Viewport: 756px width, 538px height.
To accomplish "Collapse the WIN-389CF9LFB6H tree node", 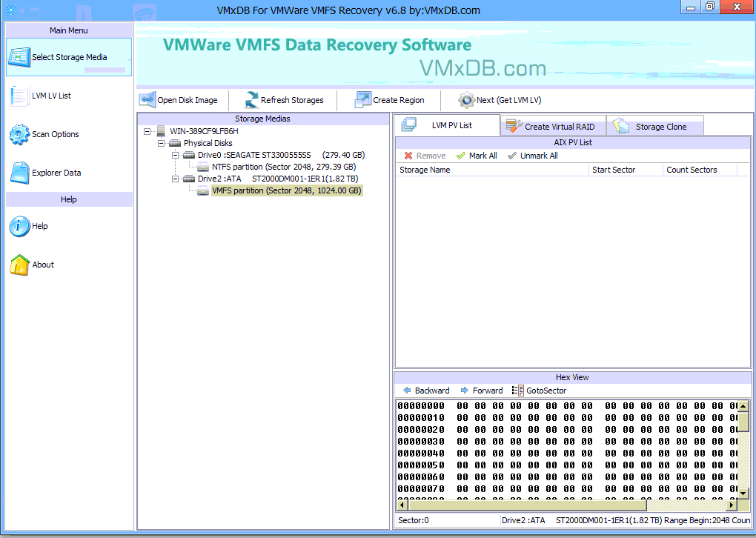I will (147, 131).
